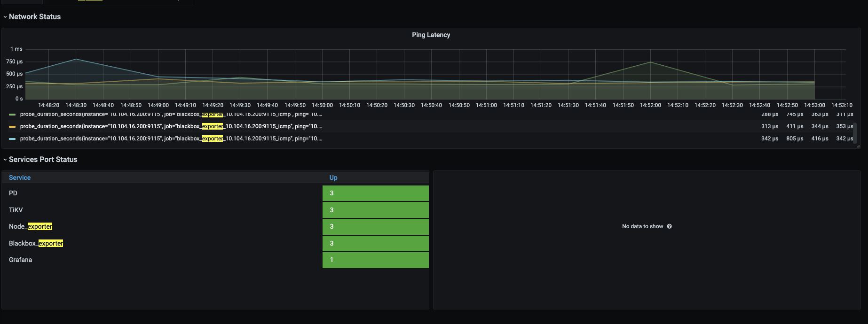Click the 805 µs value in the legend

794,139
